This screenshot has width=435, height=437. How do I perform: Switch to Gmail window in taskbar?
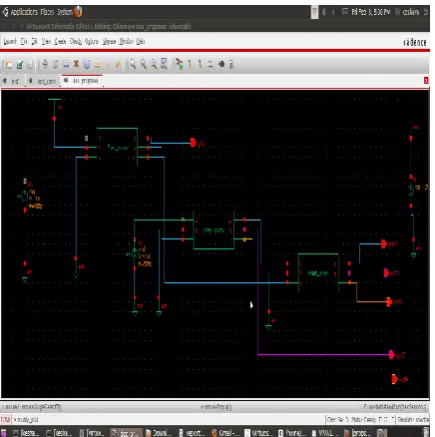[x=225, y=433]
